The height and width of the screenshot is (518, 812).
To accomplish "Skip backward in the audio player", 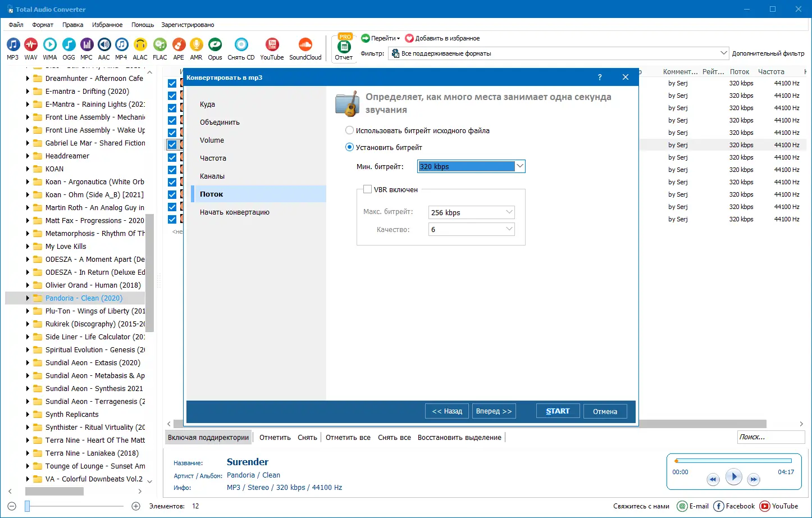I will [713, 479].
